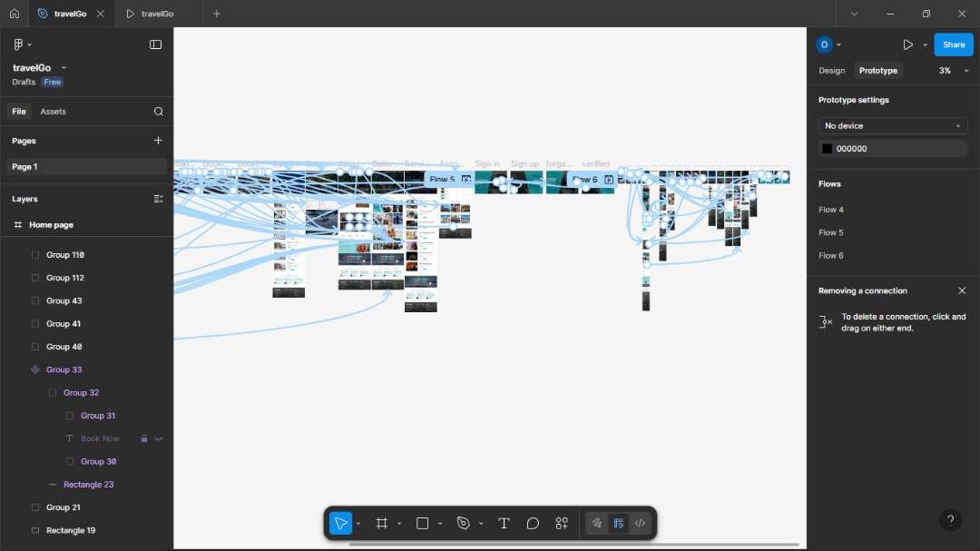Toggle the lock icon on Book Now layer
The height and width of the screenshot is (551, 980).
(x=144, y=438)
